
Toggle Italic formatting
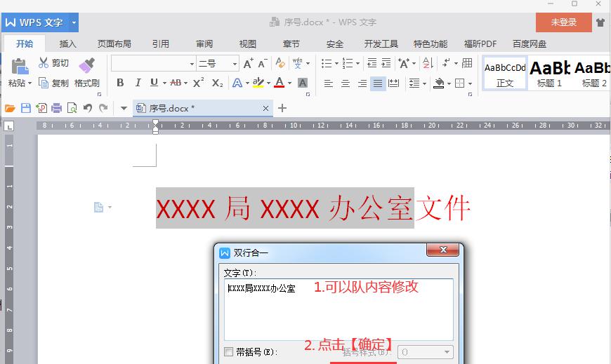click(x=138, y=83)
